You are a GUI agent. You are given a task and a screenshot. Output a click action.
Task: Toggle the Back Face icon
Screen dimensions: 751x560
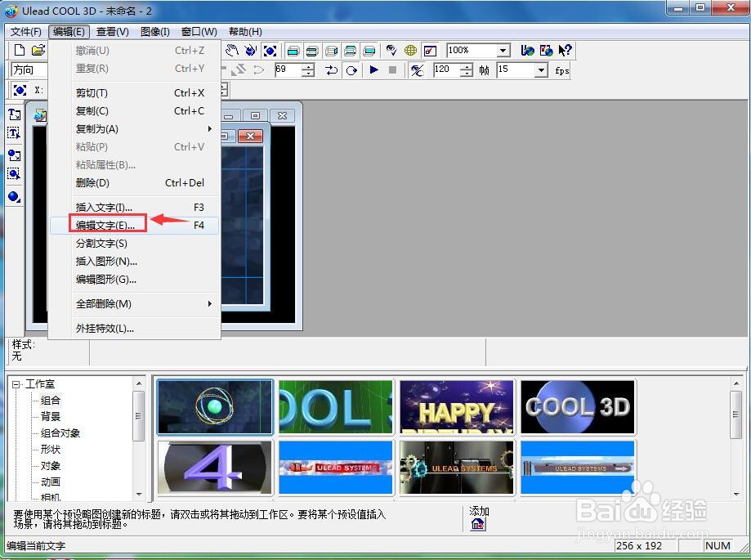click(x=369, y=51)
